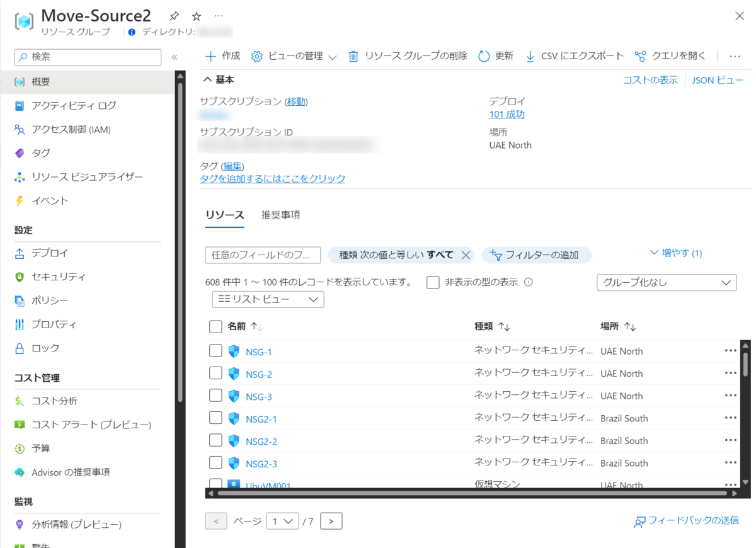Check the NSG2-1 row checkbox
Viewport: 756px width, 548px height.
tap(215, 418)
